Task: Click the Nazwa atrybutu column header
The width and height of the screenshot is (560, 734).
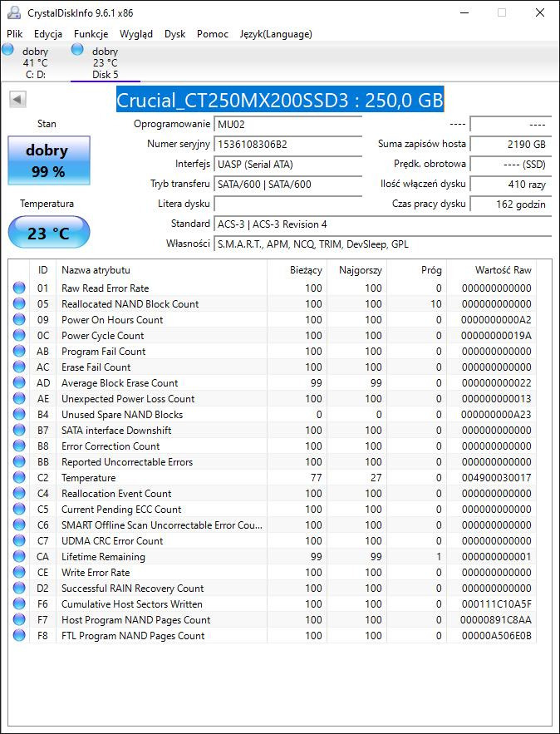Action: click(x=161, y=270)
